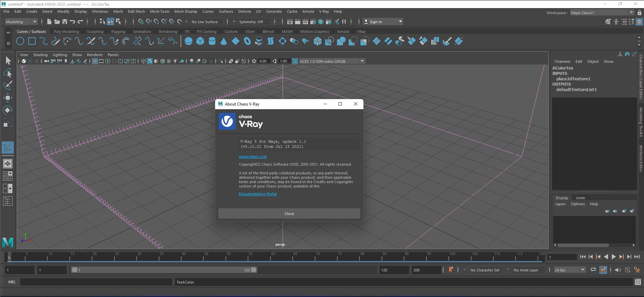Open the viewport Shading menu
The height and width of the screenshot is (297, 644).
[40, 55]
